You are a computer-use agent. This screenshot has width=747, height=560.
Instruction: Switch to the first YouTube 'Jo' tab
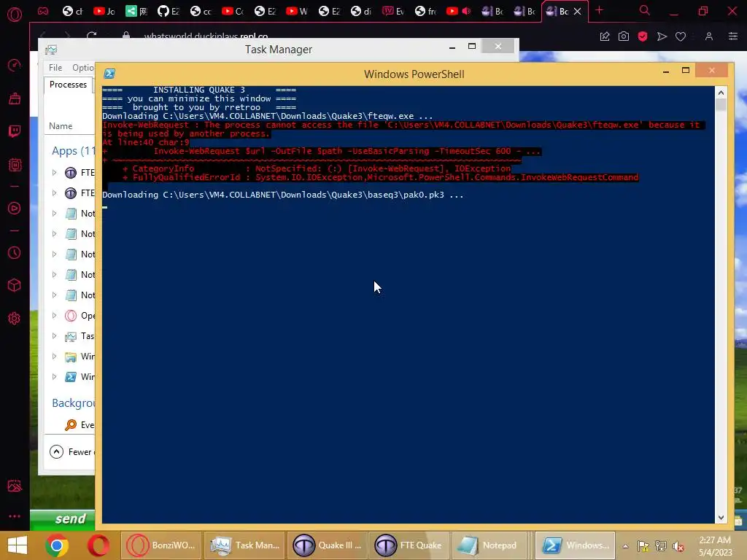[104, 11]
